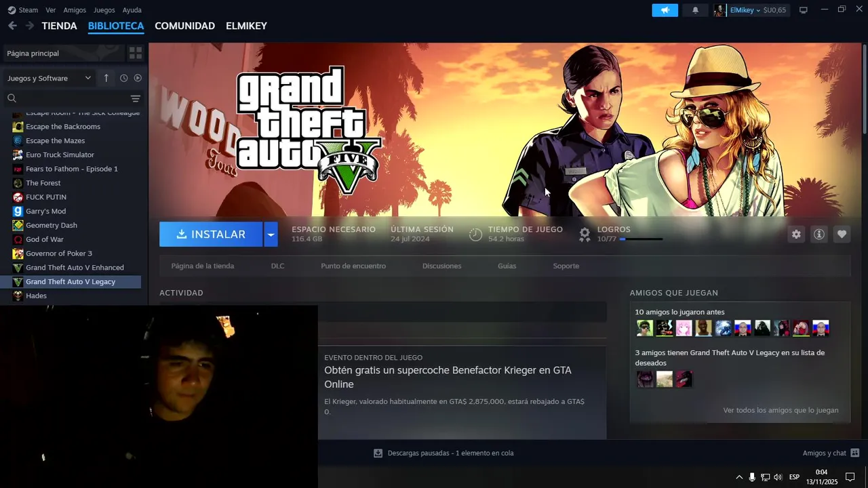This screenshot has width=868, height=488.
Task: Open the library advanced filters icon
Action: 136,98
